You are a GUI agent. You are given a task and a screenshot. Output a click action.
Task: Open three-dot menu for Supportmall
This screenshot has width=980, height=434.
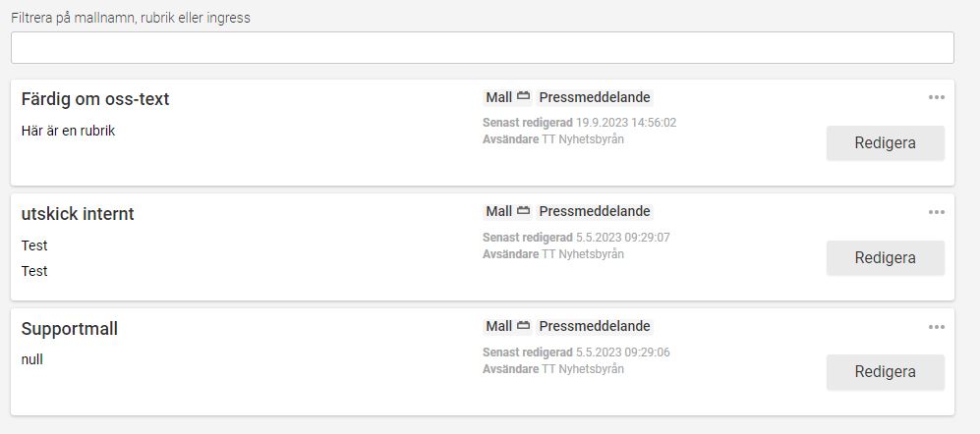[x=936, y=327]
